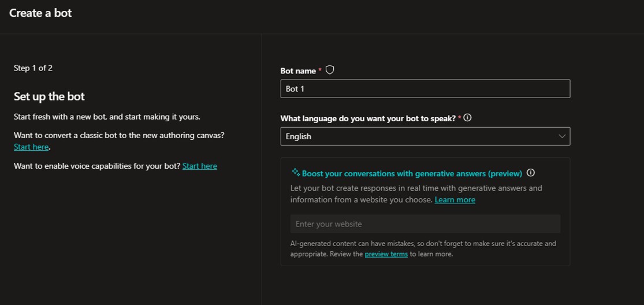Screen dimensions: 644x305
Task: Open the Learn more link
Action: pos(455,200)
